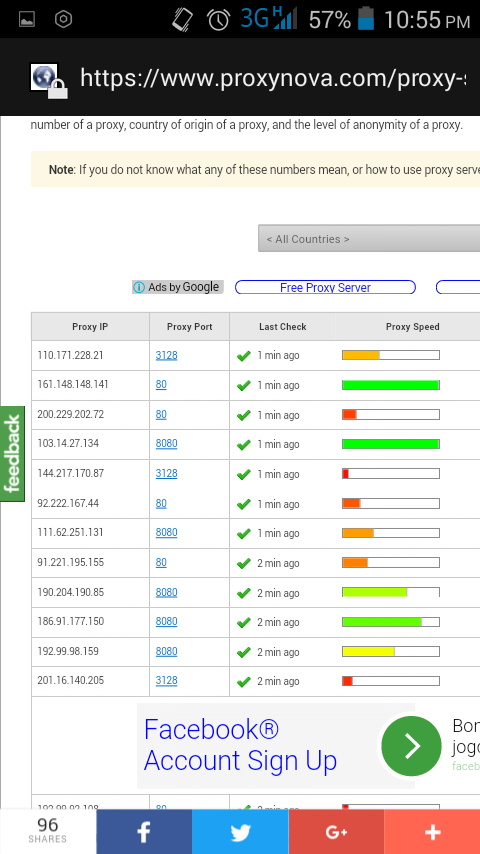This screenshot has height=854, width=480.
Task: Select IP address 111.62.251.131
Action: tap(70, 532)
